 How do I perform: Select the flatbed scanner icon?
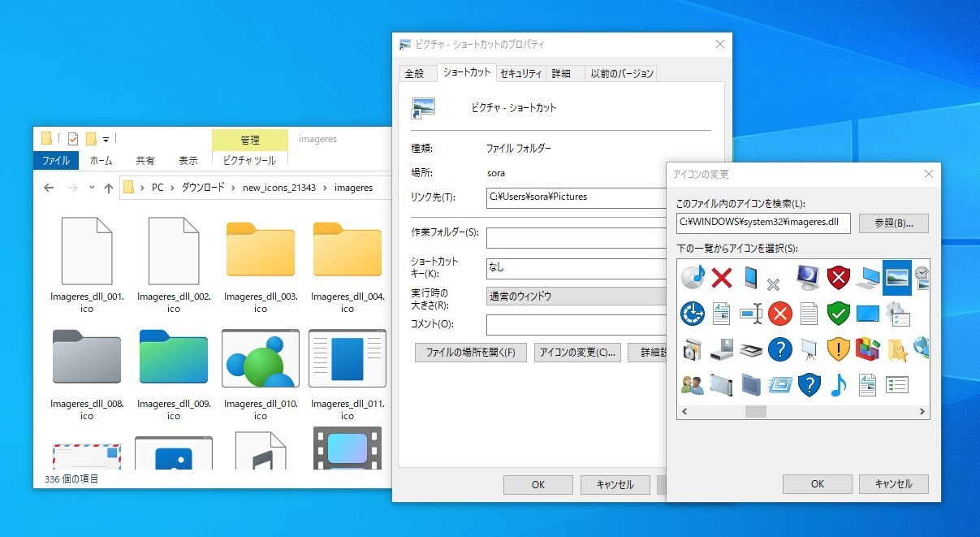(751, 349)
